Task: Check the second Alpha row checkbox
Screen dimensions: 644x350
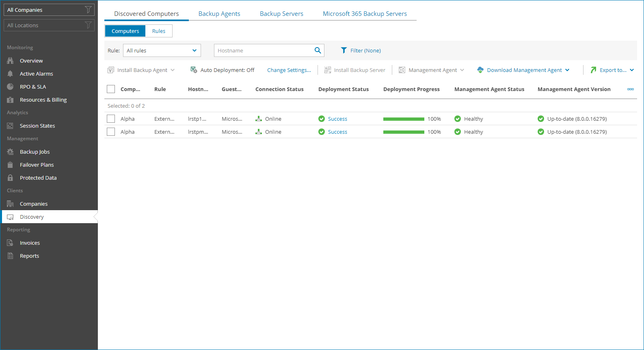Action: pyautogui.click(x=111, y=132)
